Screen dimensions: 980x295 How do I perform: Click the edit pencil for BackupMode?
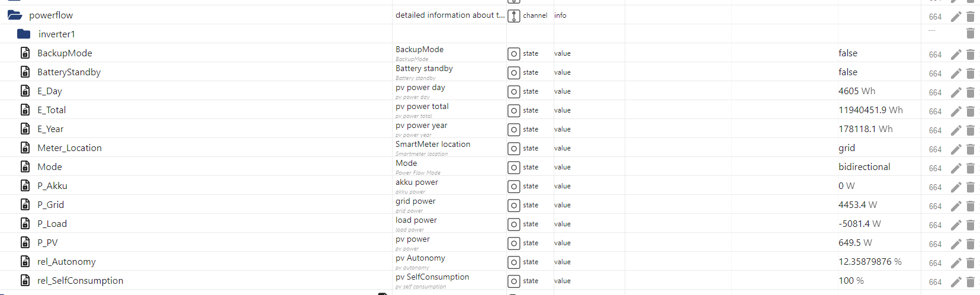pos(956,54)
